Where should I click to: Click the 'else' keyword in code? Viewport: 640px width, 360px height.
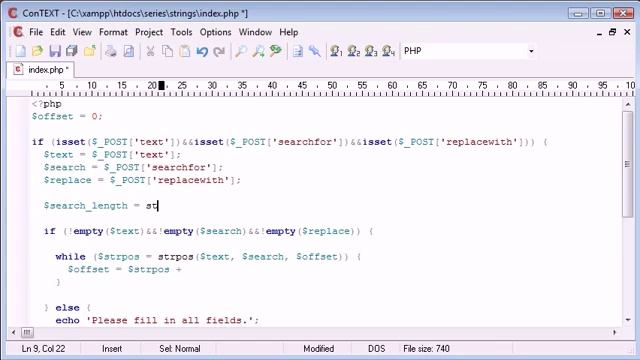tap(67, 308)
